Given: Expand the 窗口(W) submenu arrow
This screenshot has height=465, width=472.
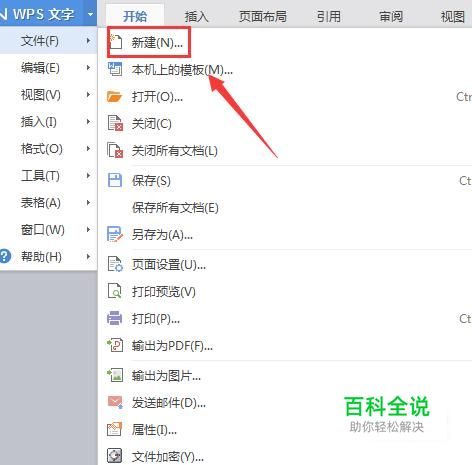Looking at the screenshot, I should (x=88, y=229).
